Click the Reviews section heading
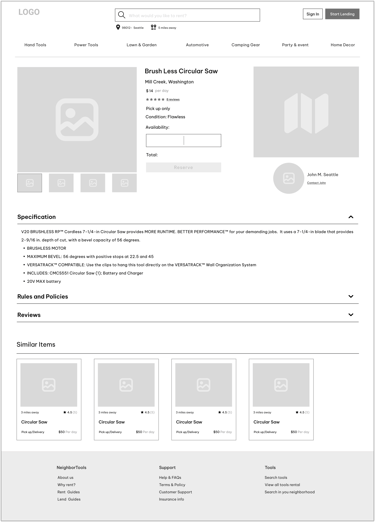The width and height of the screenshot is (375, 522). coord(29,315)
